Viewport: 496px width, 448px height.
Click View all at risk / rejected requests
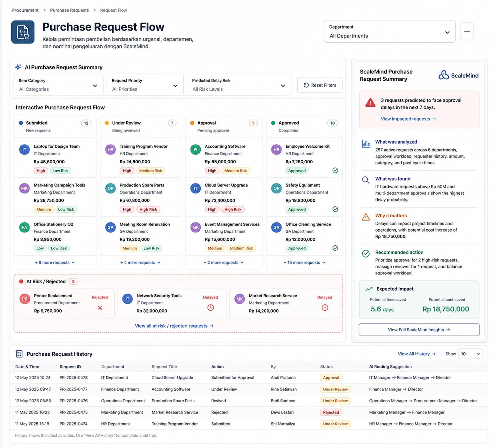click(x=174, y=326)
